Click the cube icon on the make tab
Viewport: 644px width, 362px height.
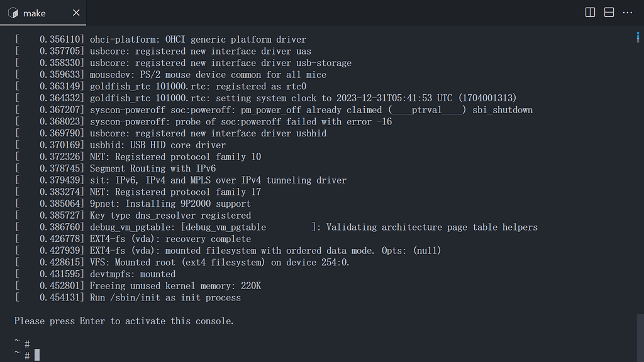pos(11,13)
